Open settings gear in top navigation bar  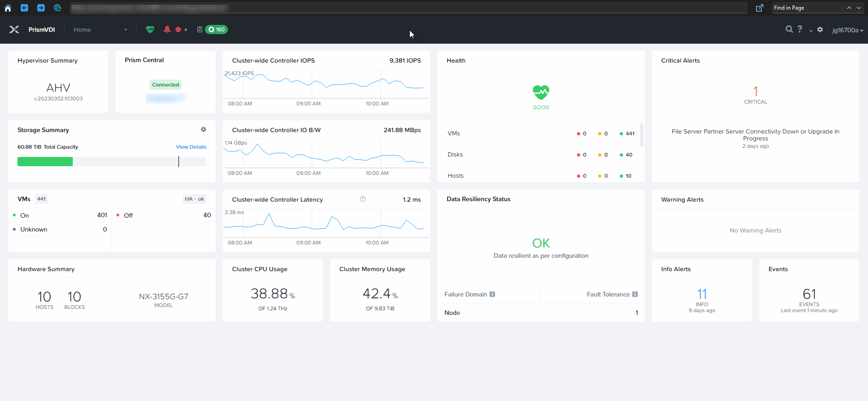(x=820, y=29)
